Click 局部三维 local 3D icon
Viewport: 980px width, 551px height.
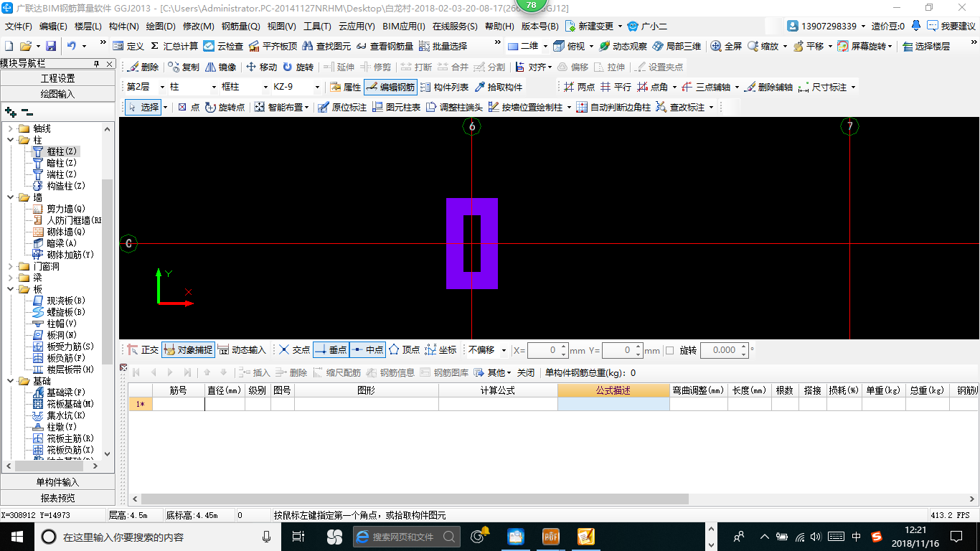coord(677,46)
